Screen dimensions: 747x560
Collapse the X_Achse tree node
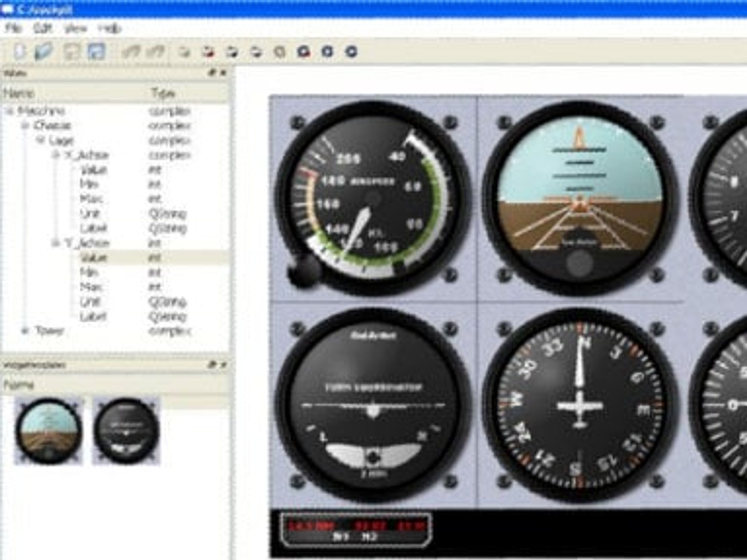(x=56, y=155)
